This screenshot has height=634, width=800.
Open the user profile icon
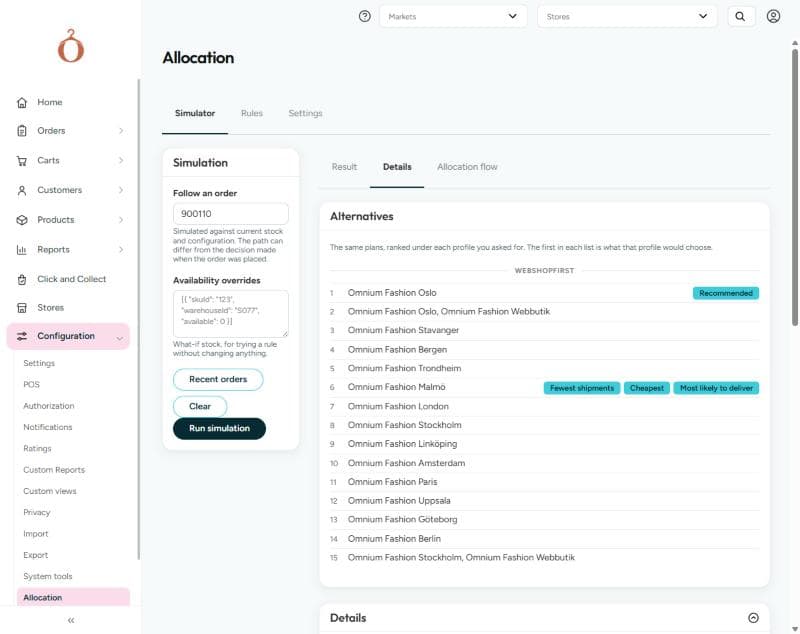773,16
